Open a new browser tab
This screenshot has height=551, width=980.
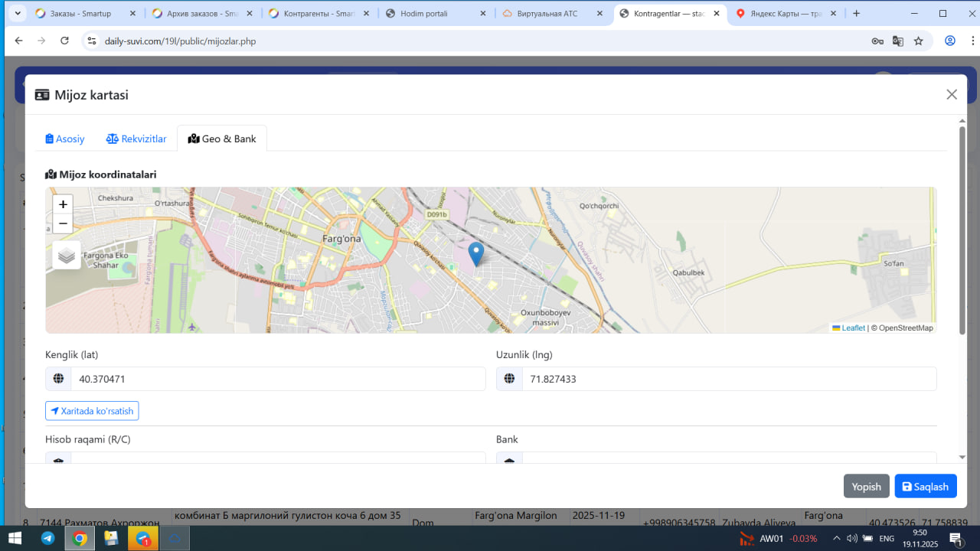click(856, 13)
